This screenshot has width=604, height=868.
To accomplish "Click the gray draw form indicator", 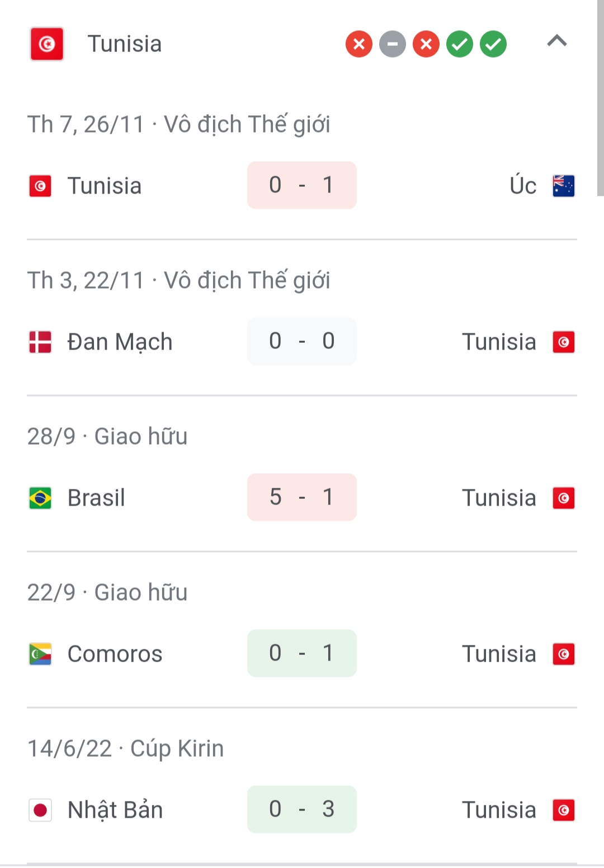I will pyautogui.click(x=393, y=44).
